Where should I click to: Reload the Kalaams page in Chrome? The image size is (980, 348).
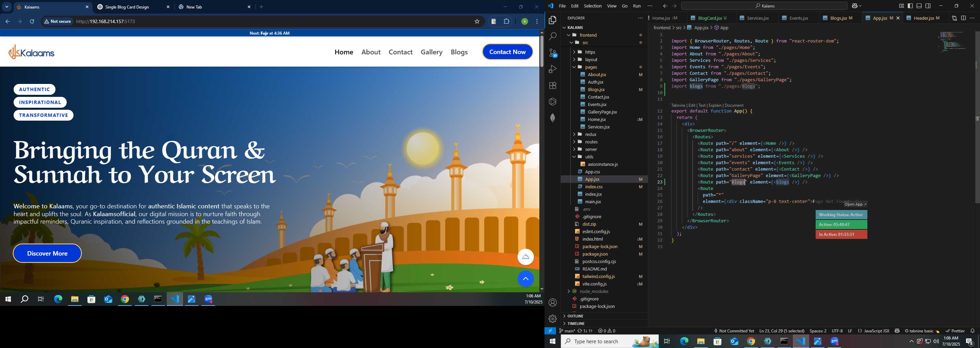tap(32, 22)
